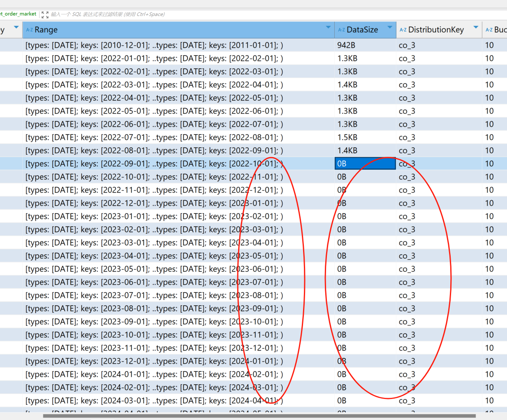Click the A-Z type icon before Buc column
The image size is (507, 420).
tap(489, 30)
